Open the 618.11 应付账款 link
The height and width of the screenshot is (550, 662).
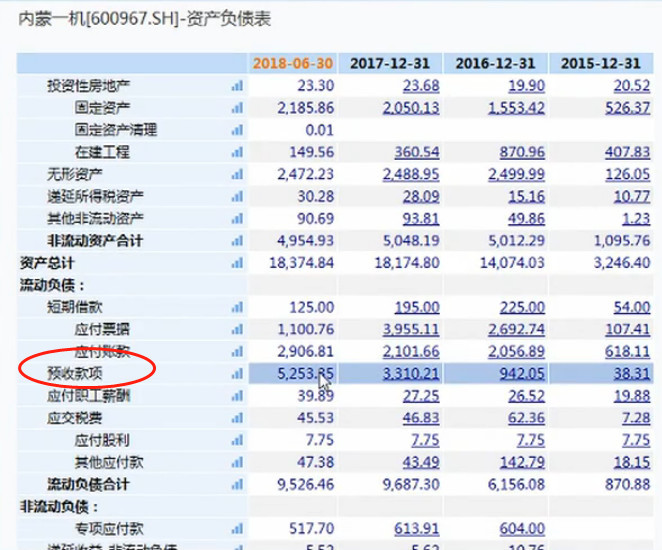(628, 351)
